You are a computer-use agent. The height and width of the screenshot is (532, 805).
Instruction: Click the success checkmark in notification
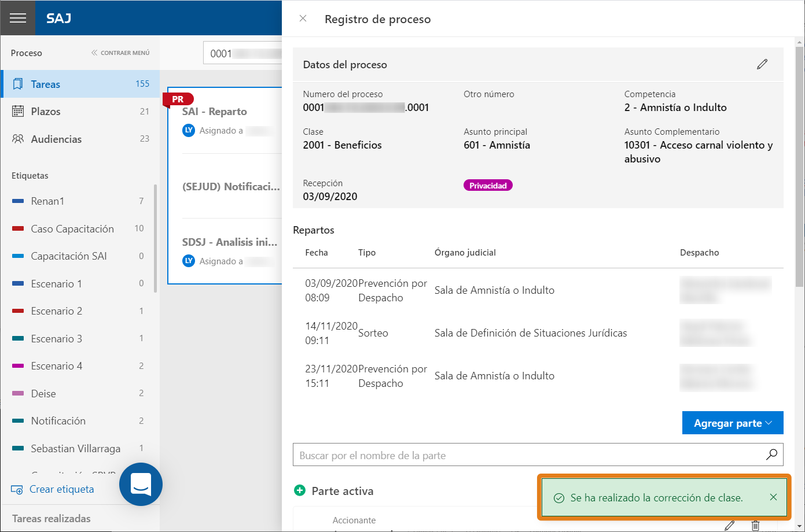(x=559, y=498)
